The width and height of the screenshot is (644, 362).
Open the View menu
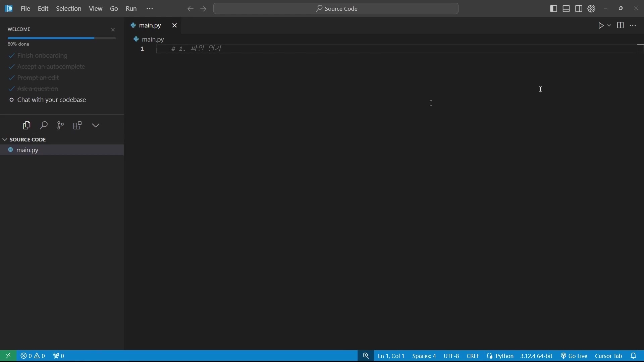click(96, 9)
